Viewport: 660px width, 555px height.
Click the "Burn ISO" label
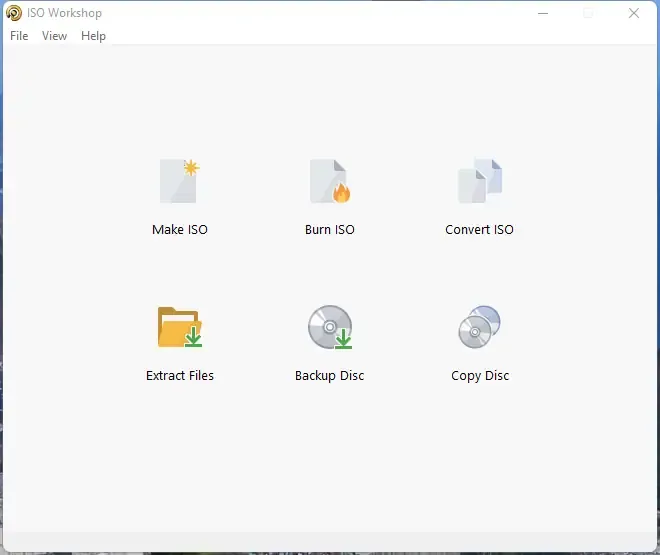tap(330, 229)
